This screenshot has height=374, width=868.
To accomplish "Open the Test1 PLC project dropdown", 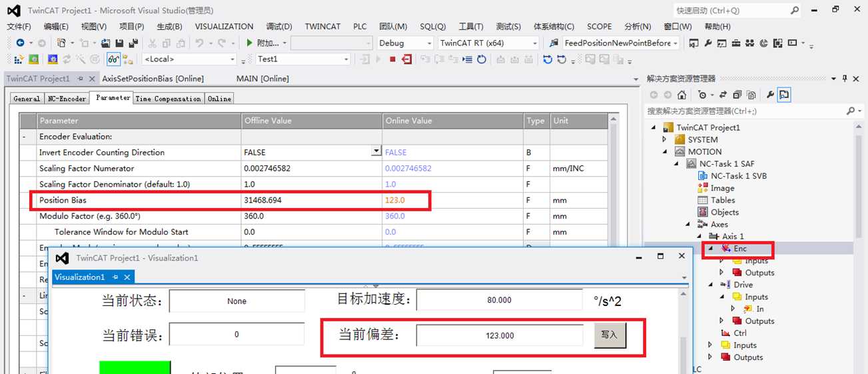I will point(346,59).
